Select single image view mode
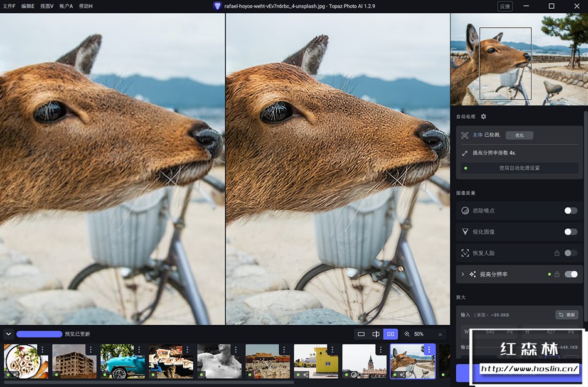588x387 pixels. 361,334
